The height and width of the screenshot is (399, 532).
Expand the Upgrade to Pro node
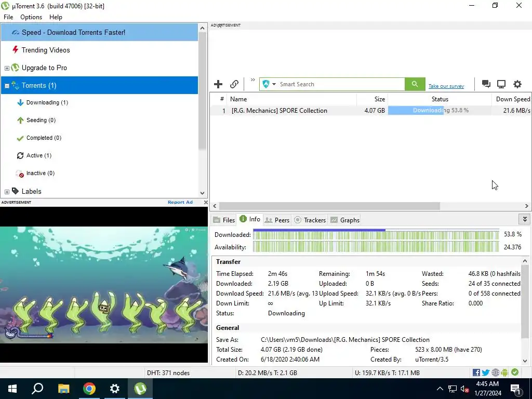[x=7, y=68]
